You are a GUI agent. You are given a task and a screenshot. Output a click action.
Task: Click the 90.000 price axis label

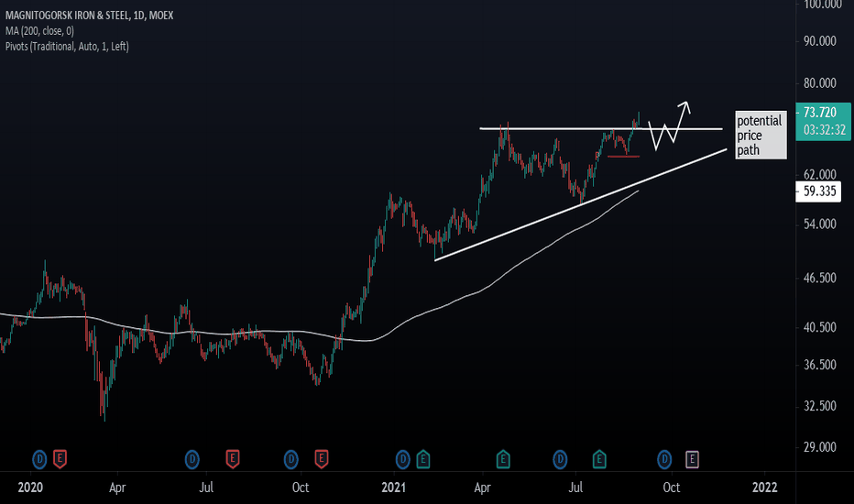(820, 41)
